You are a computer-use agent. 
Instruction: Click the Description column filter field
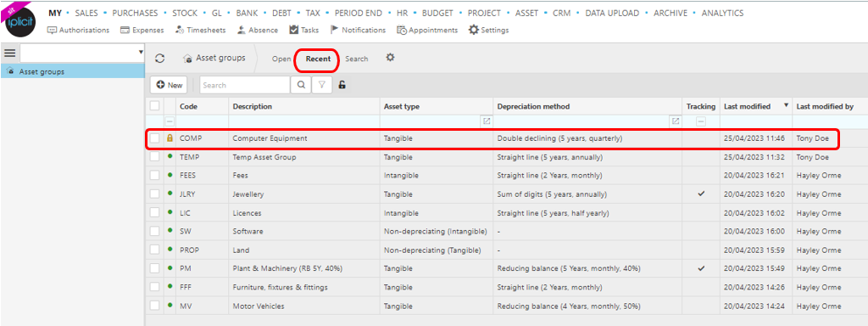pyautogui.click(x=304, y=121)
